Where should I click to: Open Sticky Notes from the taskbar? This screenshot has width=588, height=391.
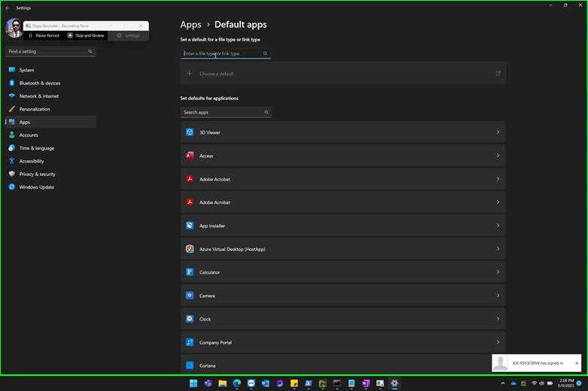[x=294, y=383]
